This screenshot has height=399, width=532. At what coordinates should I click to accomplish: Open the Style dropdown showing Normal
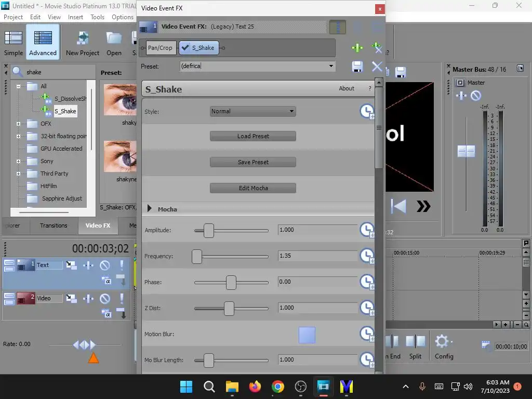click(x=253, y=111)
